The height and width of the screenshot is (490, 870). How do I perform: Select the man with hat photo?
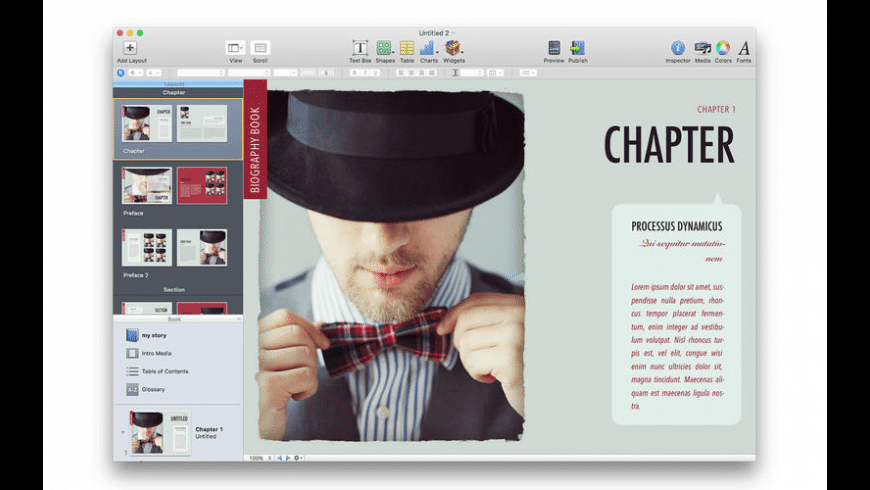click(x=392, y=265)
